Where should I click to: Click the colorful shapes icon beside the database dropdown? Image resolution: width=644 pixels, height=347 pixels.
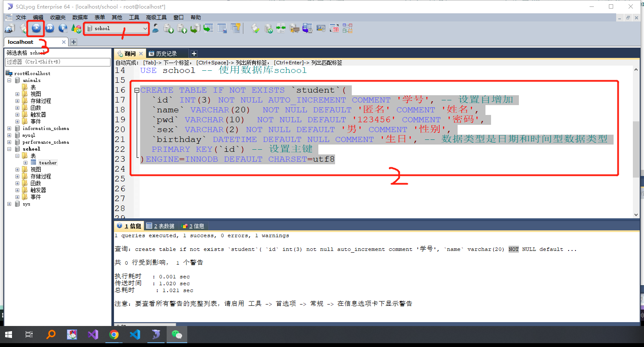point(76,28)
